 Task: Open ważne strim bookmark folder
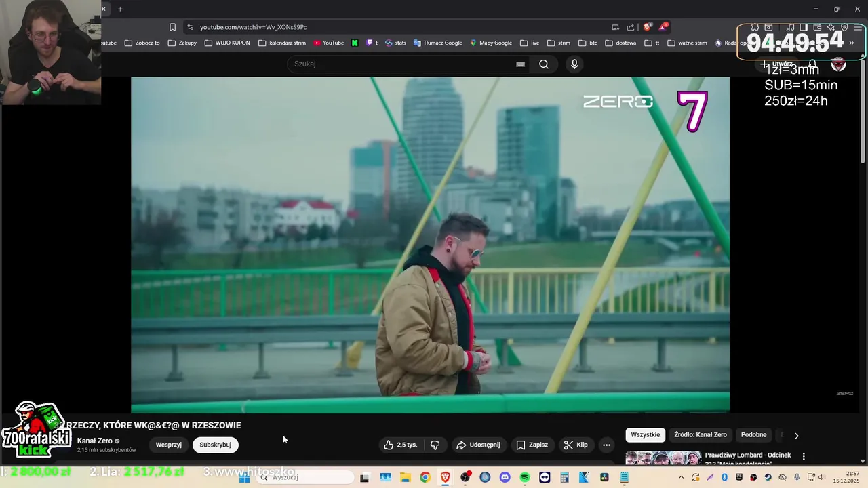coord(687,43)
